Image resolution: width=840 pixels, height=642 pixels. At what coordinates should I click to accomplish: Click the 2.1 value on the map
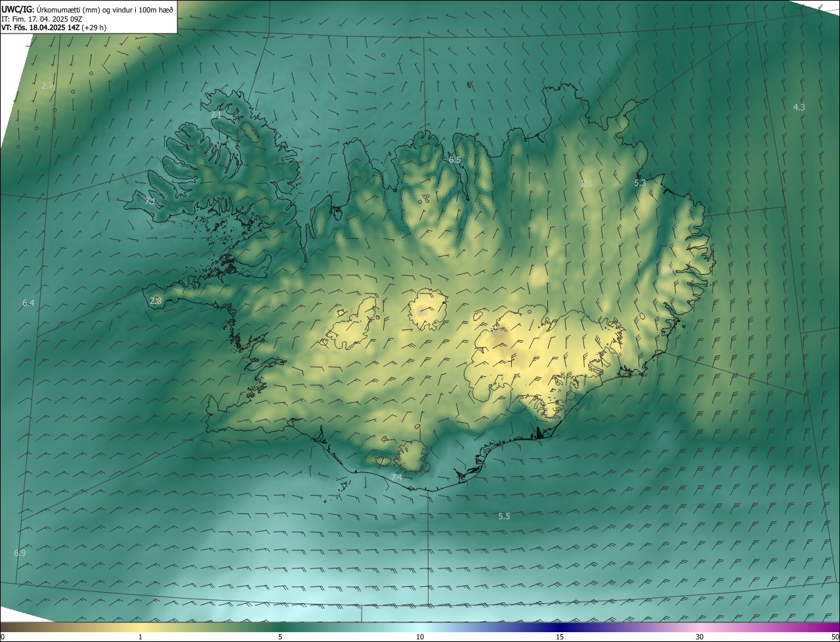point(587,183)
